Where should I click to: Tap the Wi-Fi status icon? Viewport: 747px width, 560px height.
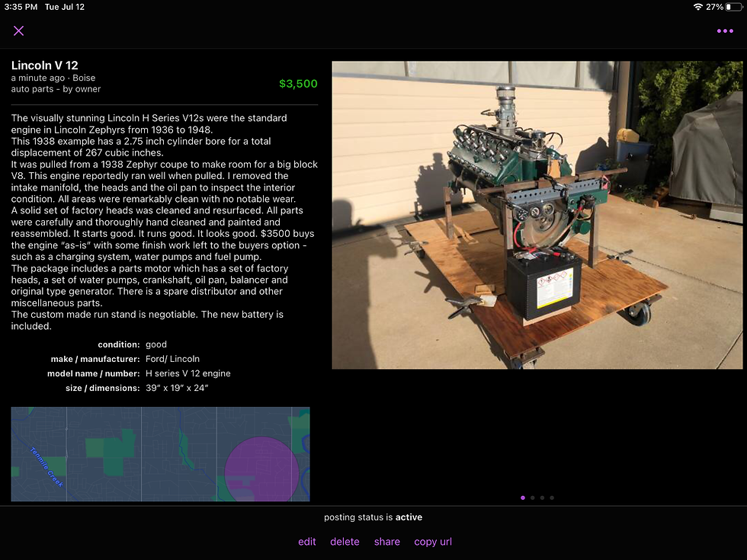click(698, 7)
